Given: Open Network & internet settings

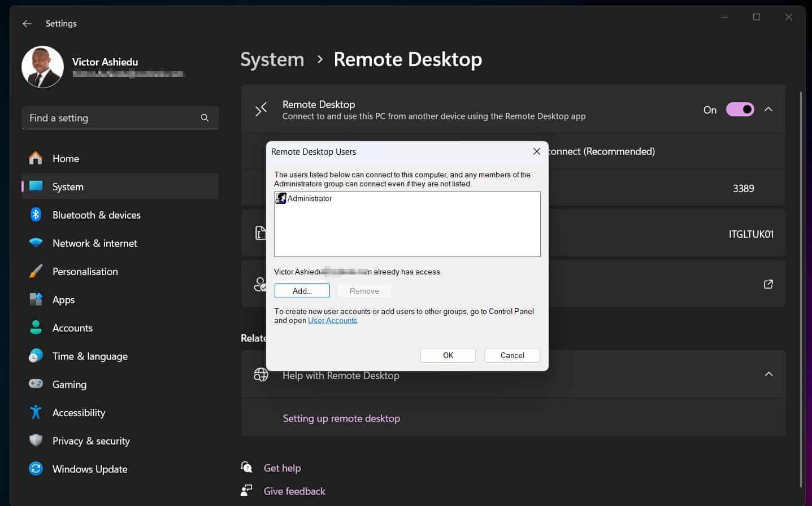Looking at the screenshot, I should coord(120,243).
